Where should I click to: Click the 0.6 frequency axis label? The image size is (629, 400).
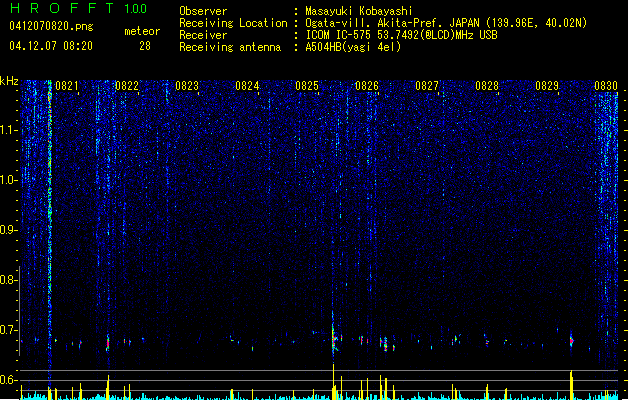point(9,380)
